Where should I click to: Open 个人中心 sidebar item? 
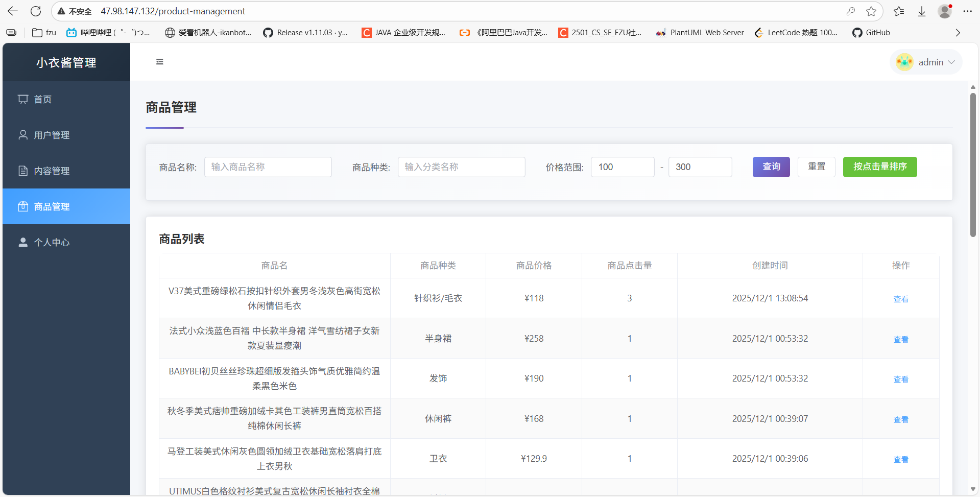click(66, 242)
